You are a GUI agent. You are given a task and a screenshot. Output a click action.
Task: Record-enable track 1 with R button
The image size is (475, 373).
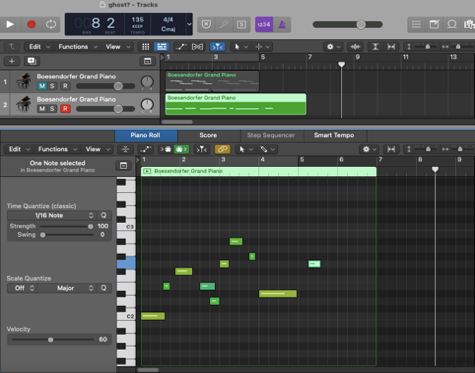tap(65, 86)
